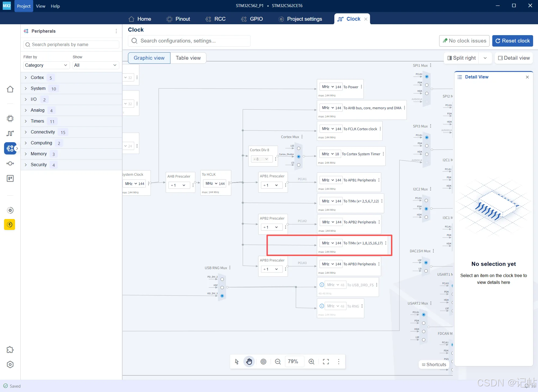Screen dimensions: 538x392
Task: Fit the clock diagram to screen
Action: (x=326, y=361)
